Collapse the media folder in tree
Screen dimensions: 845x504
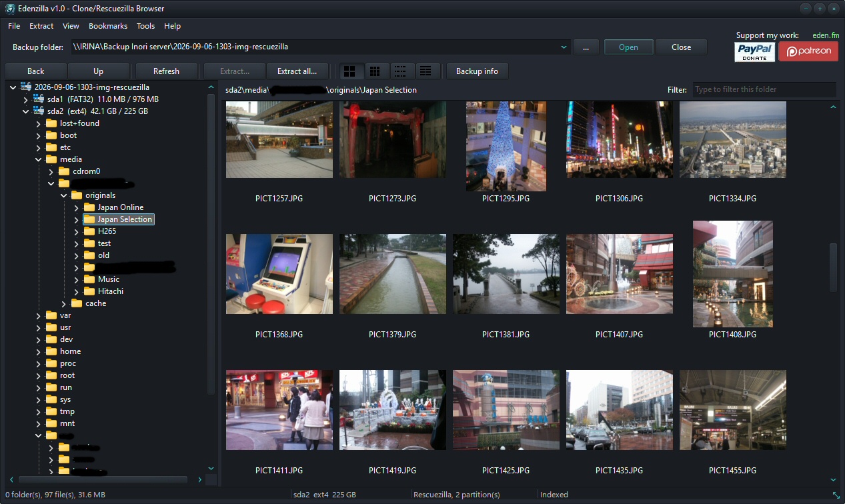pyautogui.click(x=38, y=159)
